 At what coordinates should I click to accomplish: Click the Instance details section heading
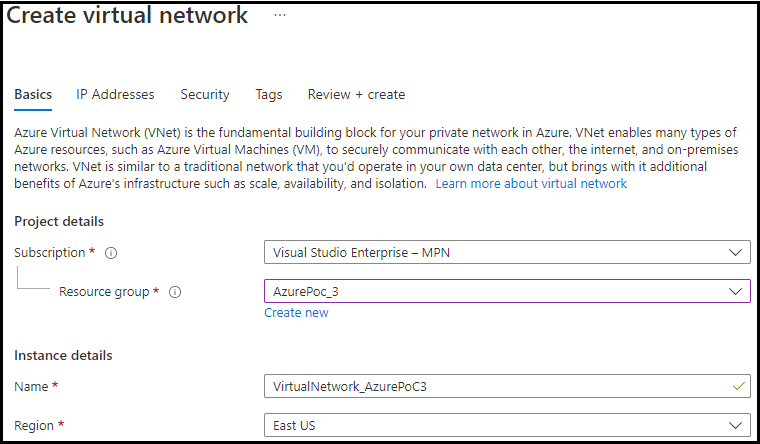pyautogui.click(x=63, y=355)
